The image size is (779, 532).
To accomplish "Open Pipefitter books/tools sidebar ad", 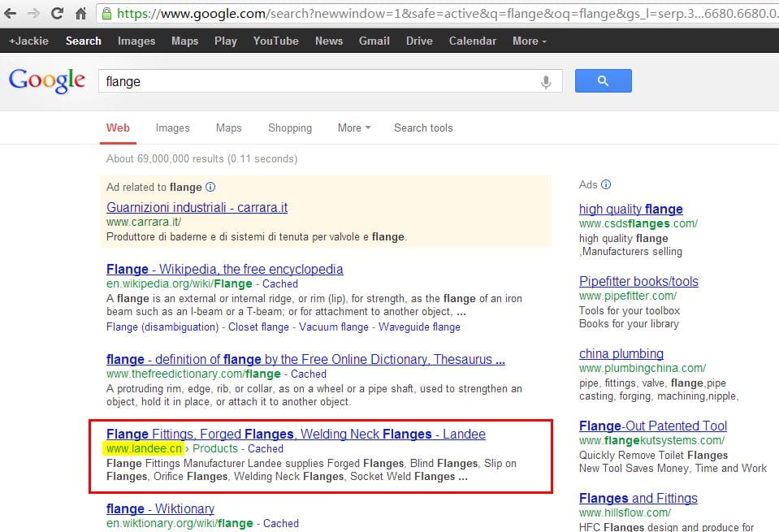I will point(638,281).
